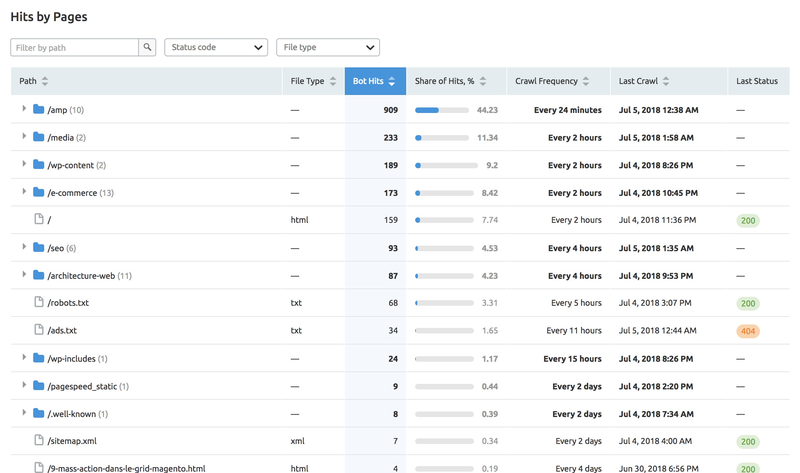The width and height of the screenshot is (800, 473).
Task: Expand the /wp-content folder row
Action: pyautogui.click(x=24, y=165)
